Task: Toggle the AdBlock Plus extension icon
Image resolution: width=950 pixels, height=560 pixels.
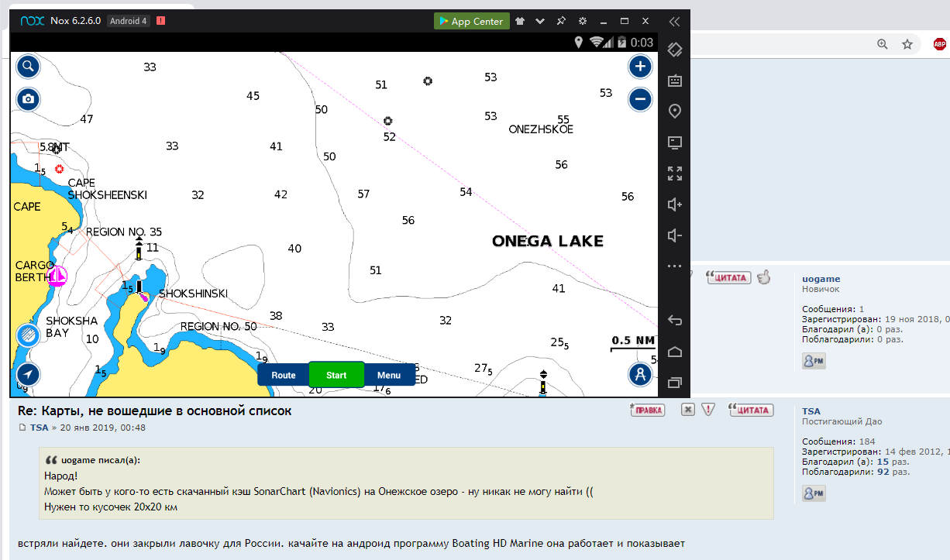Action: click(940, 44)
